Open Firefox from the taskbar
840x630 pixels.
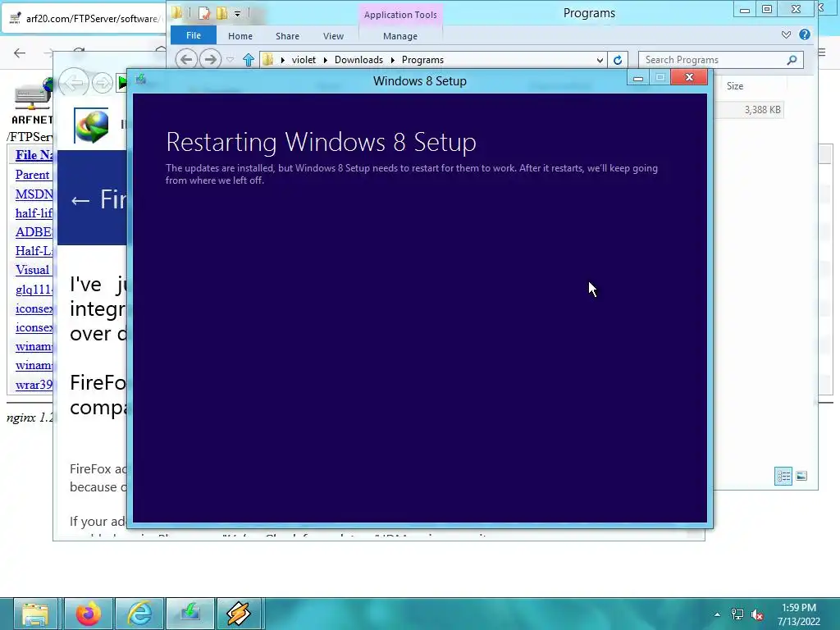[x=88, y=614]
